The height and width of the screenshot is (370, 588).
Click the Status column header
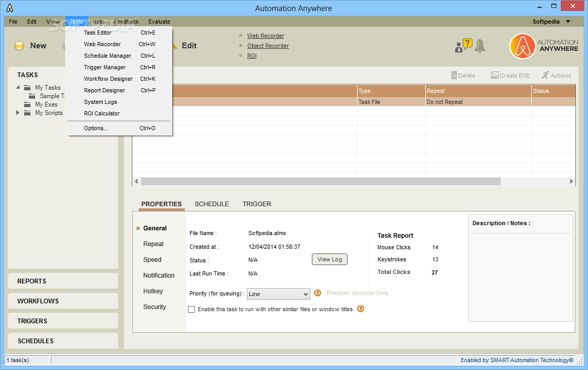pyautogui.click(x=553, y=91)
